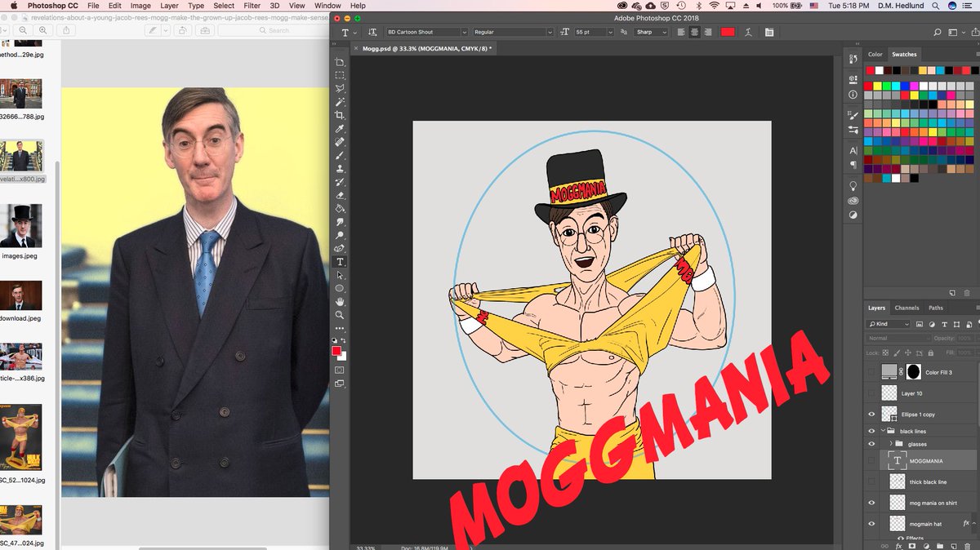Screen dimensions: 980x550
Task: Select the Zoom tool
Action: 340,315
